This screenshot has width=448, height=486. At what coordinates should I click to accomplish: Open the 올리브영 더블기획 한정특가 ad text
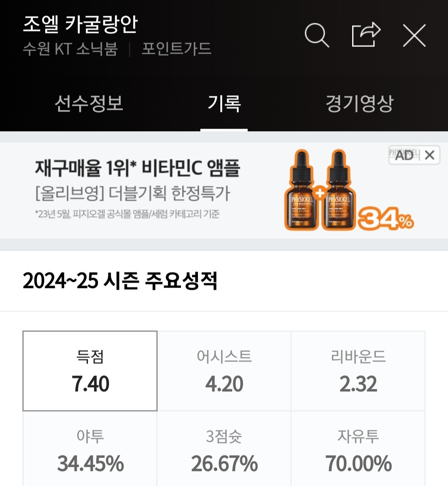(132, 193)
